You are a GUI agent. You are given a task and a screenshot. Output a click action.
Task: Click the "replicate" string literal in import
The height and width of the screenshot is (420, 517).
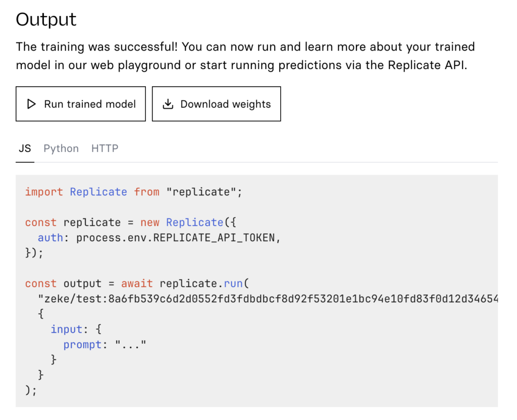click(201, 192)
